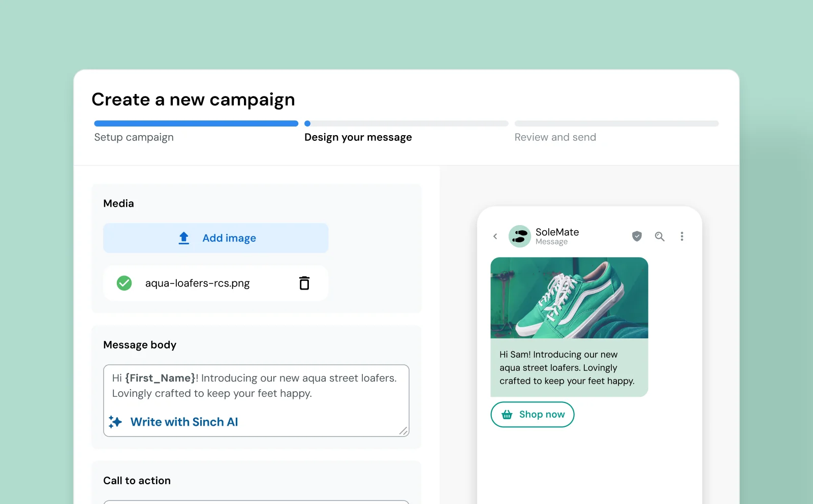The image size is (813, 504).
Task: Open Write with Sinch AI
Action: point(184,422)
